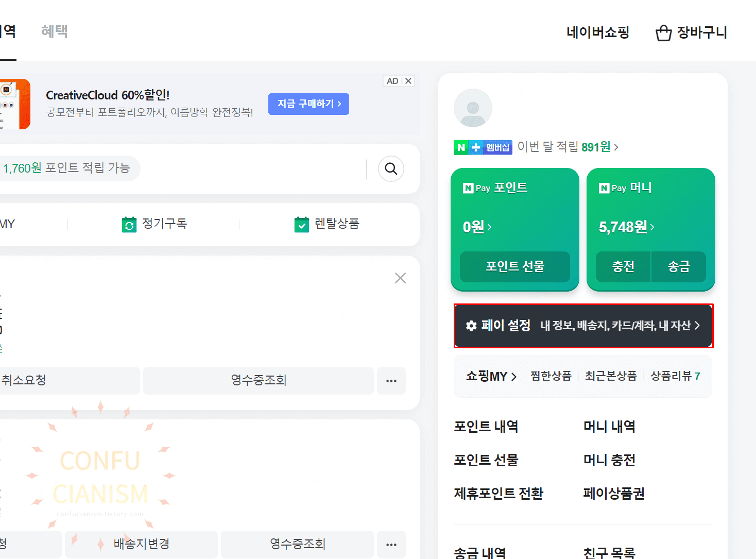Viewport: 756px width, 559px height.
Task: Expand 이번 달 적립 891원 details
Action: (568, 147)
